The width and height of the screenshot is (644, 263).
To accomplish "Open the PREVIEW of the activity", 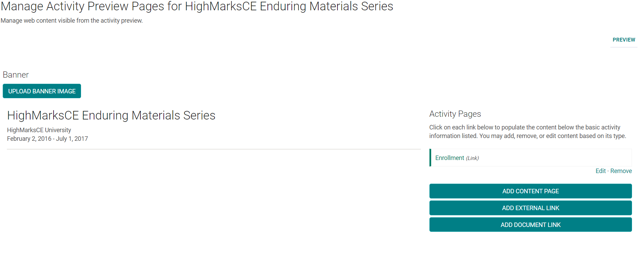I will click(x=624, y=40).
